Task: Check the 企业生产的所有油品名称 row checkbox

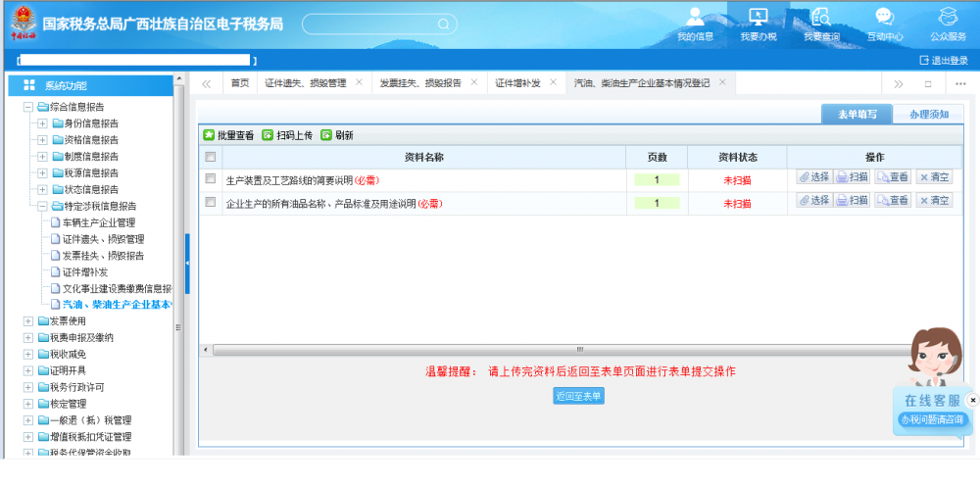Action: pyautogui.click(x=210, y=203)
